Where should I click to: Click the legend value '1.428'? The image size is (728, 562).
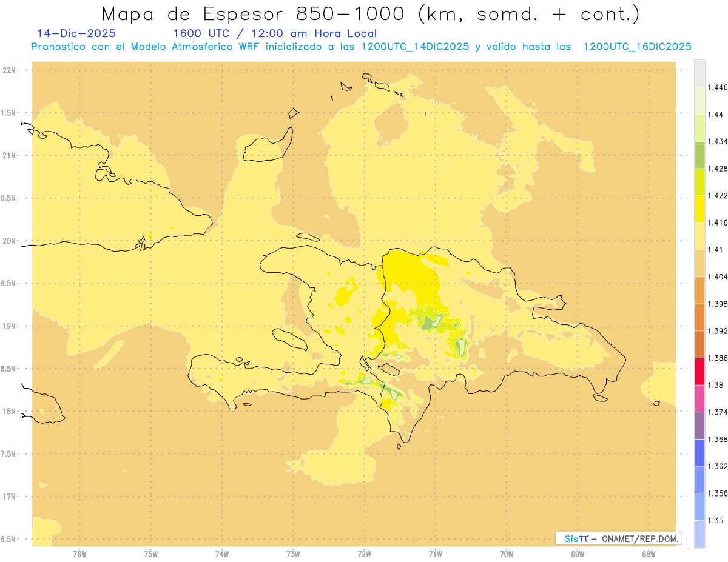[x=717, y=169]
